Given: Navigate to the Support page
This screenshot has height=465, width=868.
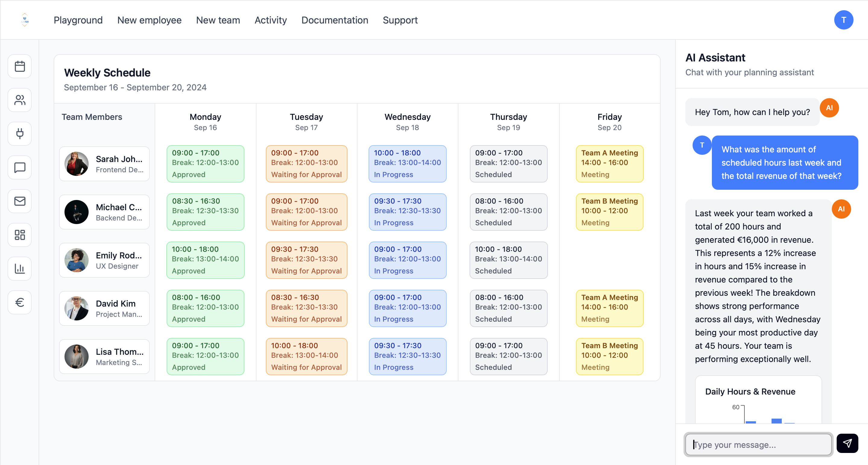Looking at the screenshot, I should [x=400, y=20].
